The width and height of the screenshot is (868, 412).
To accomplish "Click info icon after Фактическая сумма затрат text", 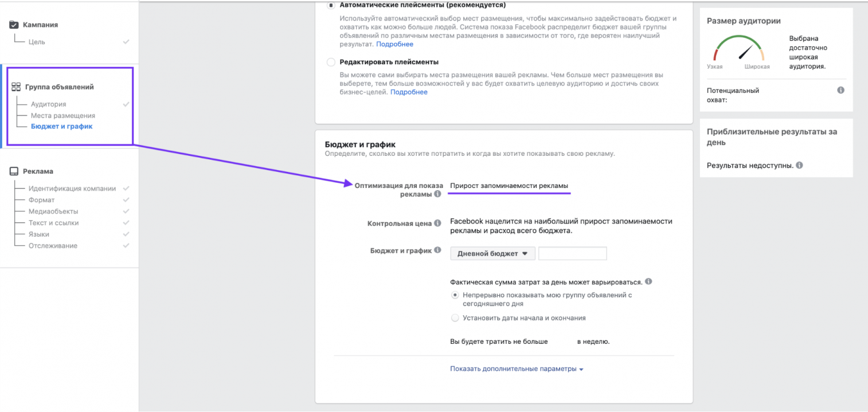I will click(x=648, y=282).
